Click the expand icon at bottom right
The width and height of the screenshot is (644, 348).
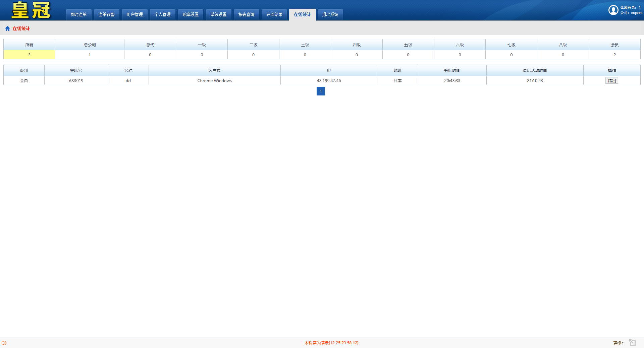tap(632, 342)
